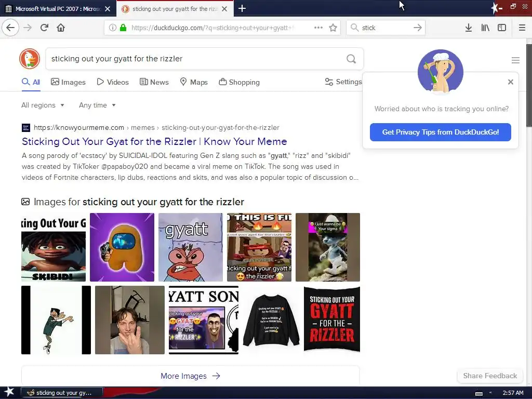Close the privacy tips popup
This screenshot has height=399, width=532.
511,82
